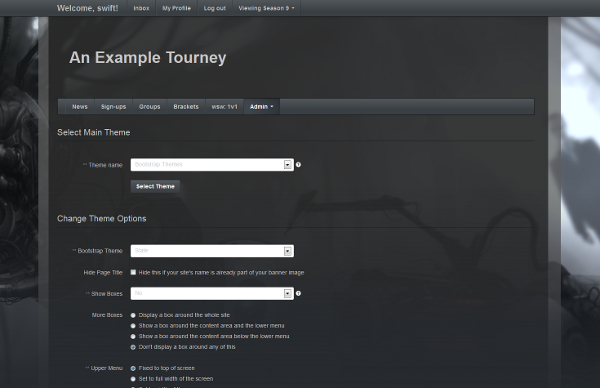Expand the Bootstrap Theme dropdown
The image size is (600, 388).
287,251
